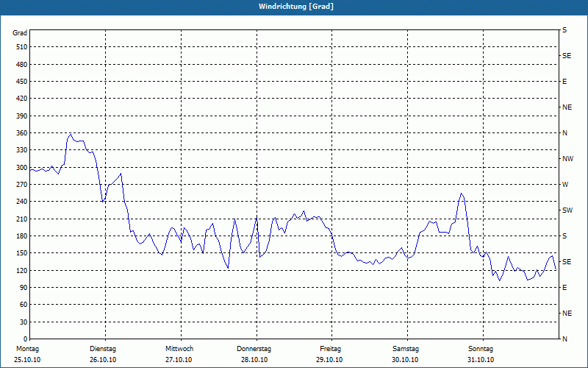Screen dimensions: 588x368
Task: Click the date "28.10.10"
Action: (254, 360)
